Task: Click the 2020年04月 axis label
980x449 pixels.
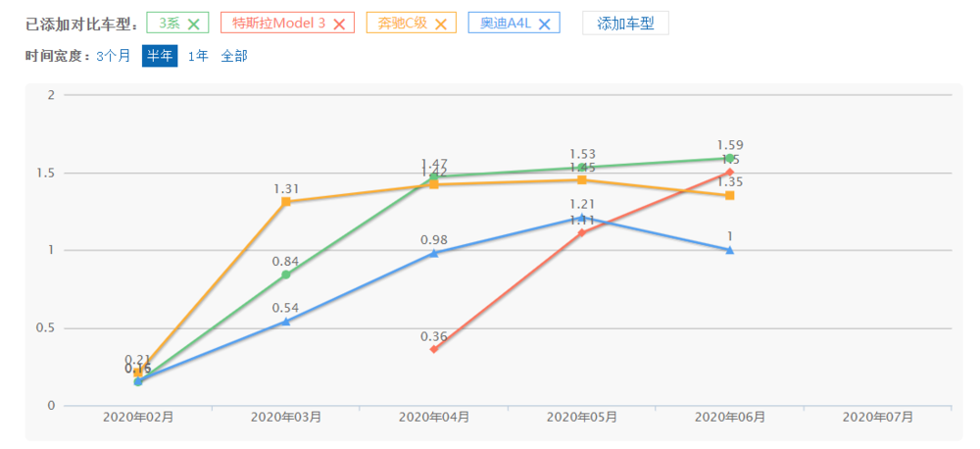Action: (434, 417)
